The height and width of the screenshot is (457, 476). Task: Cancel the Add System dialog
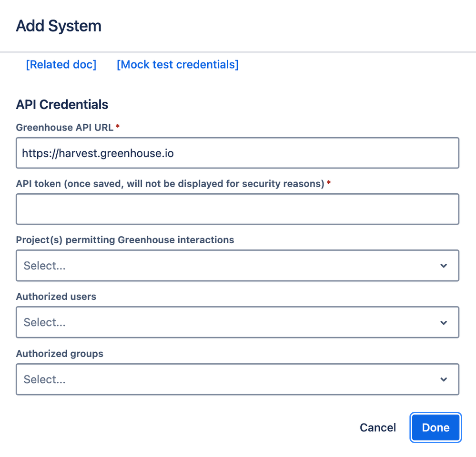pos(378,427)
